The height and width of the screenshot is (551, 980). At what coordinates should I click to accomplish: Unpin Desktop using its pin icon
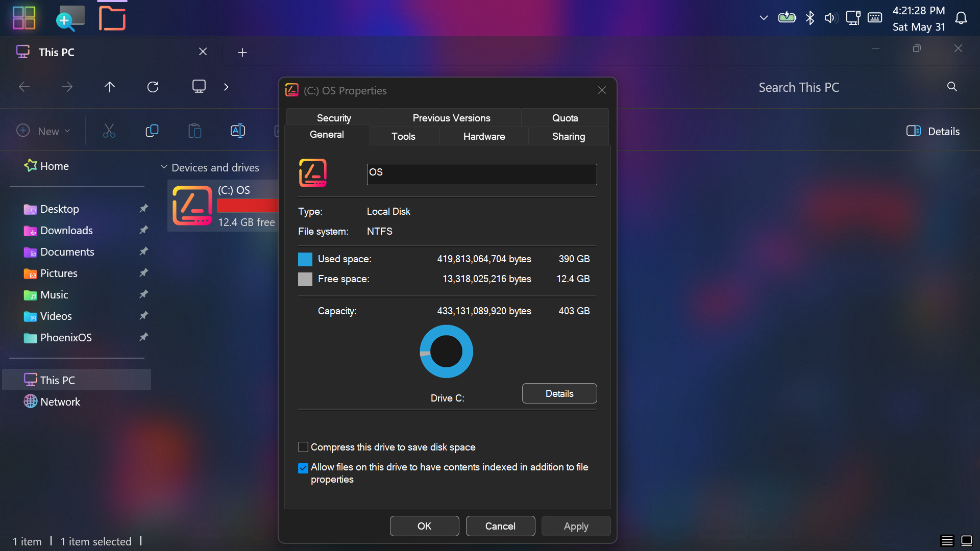(x=144, y=208)
